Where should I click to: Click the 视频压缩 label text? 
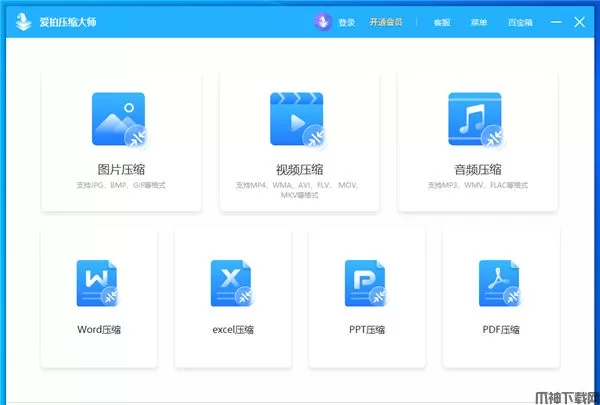[299, 169]
